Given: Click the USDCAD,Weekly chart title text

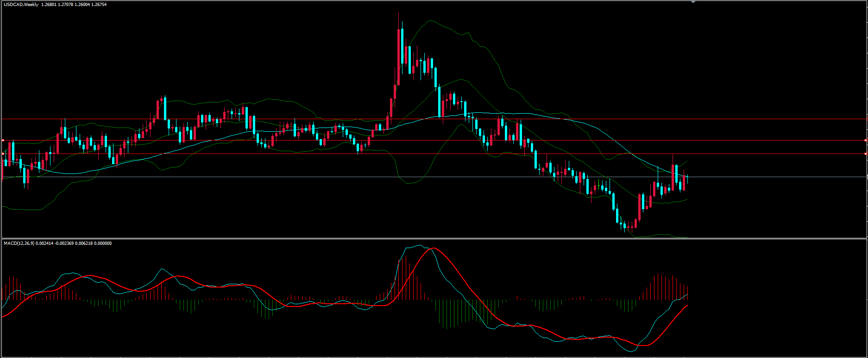Looking at the screenshot, I should coord(21,5).
